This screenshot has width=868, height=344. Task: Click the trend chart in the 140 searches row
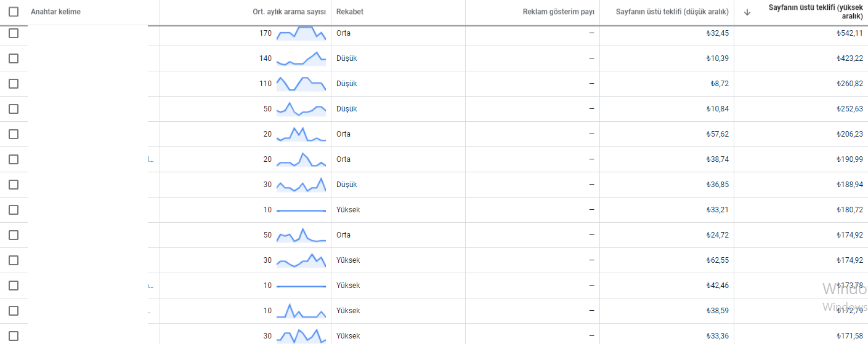[x=301, y=58]
